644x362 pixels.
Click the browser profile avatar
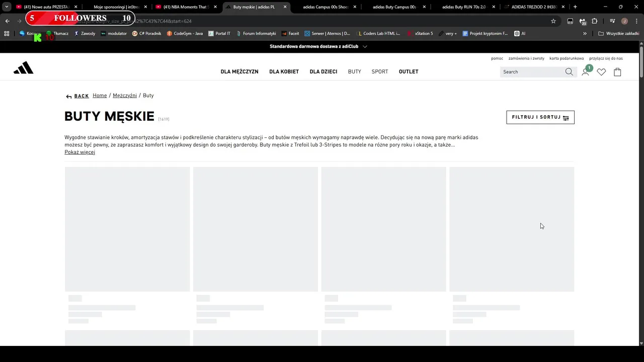click(x=624, y=21)
